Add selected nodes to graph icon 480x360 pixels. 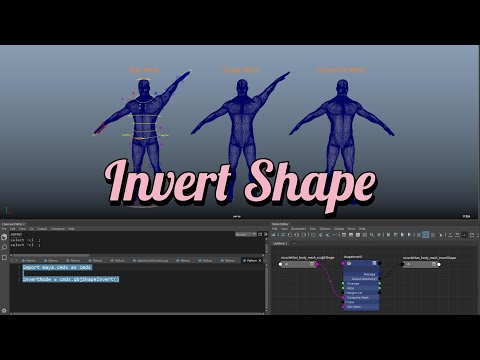(x=321, y=235)
